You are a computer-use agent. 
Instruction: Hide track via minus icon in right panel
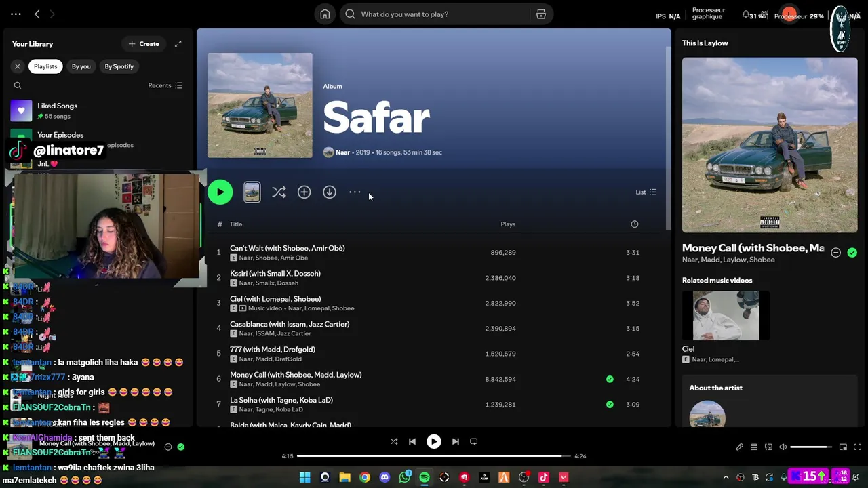(x=835, y=253)
